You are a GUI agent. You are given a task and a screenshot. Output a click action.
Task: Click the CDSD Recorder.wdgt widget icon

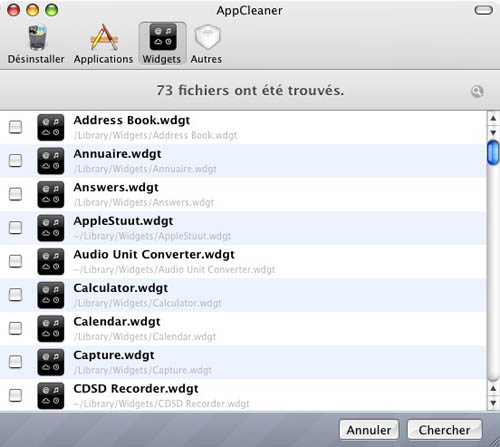(51, 396)
